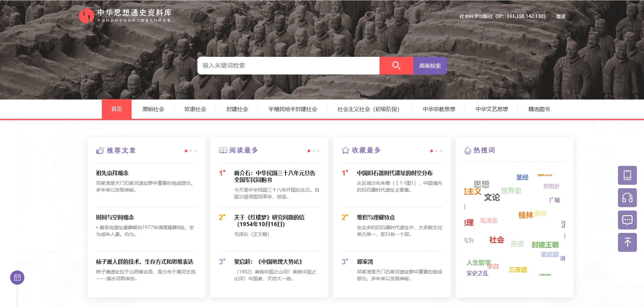
Task: Click the red magnifier search button
Action: pyautogui.click(x=396, y=66)
